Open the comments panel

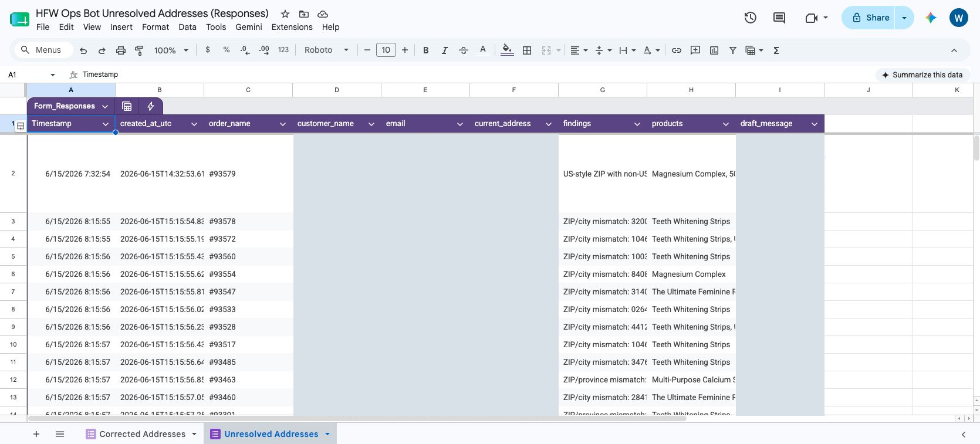(779, 18)
